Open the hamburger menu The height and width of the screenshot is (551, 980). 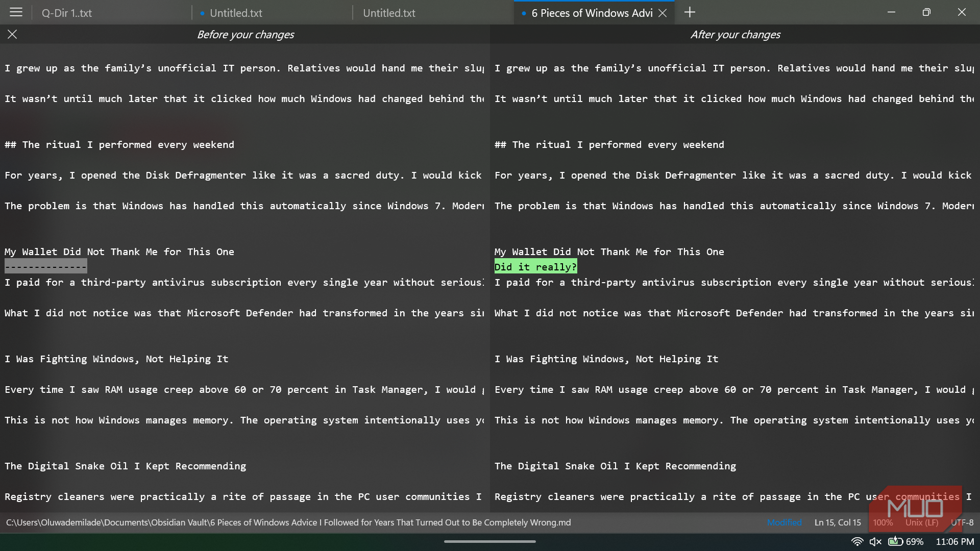point(16,12)
